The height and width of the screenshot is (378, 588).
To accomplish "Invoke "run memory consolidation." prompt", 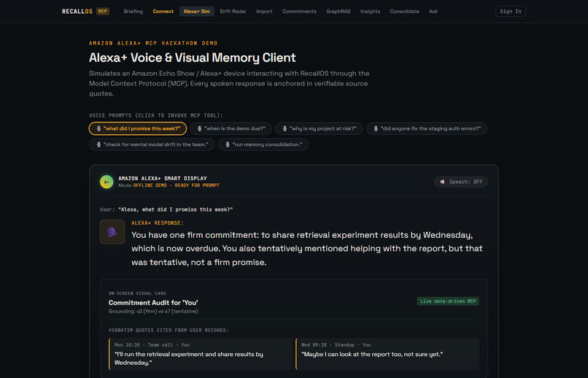I will click(263, 144).
